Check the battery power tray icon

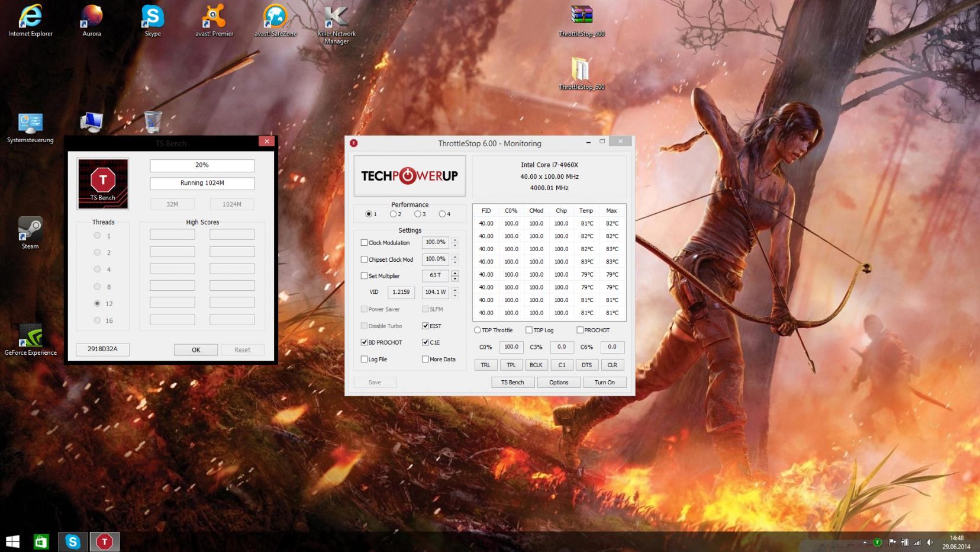pos(904,542)
